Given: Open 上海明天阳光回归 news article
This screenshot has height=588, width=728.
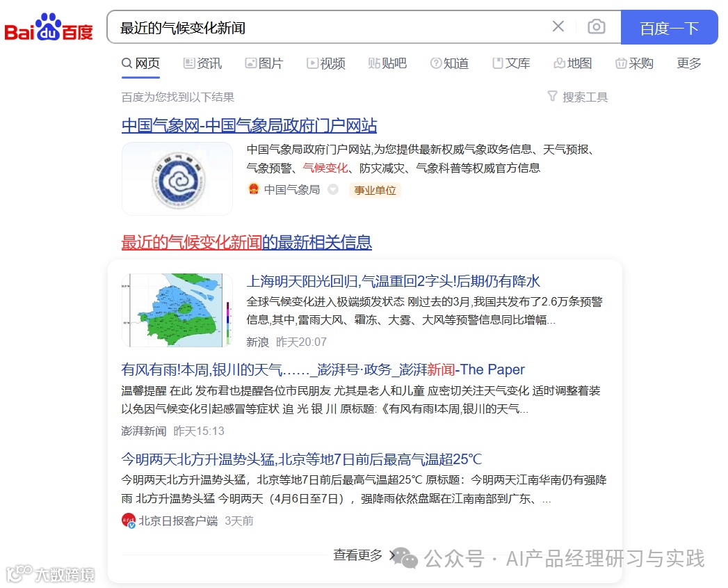Looking at the screenshot, I should (394, 281).
